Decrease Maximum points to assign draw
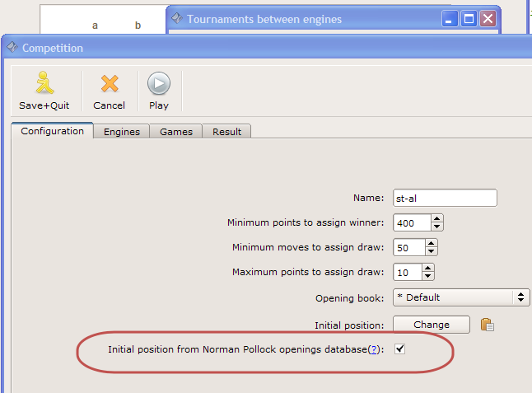 click(428, 276)
